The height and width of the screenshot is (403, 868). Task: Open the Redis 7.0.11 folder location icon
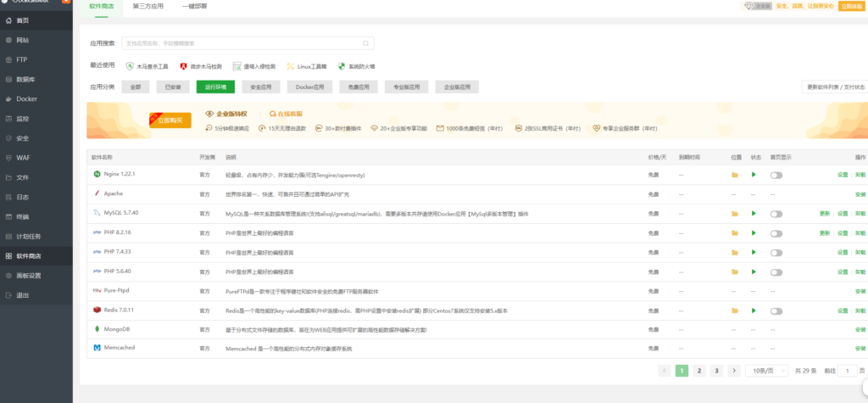click(735, 311)
